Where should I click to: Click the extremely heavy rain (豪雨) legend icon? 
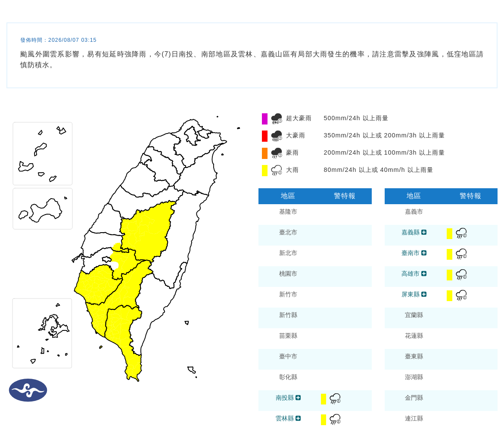pyautogui.click(x=277, y=153)
